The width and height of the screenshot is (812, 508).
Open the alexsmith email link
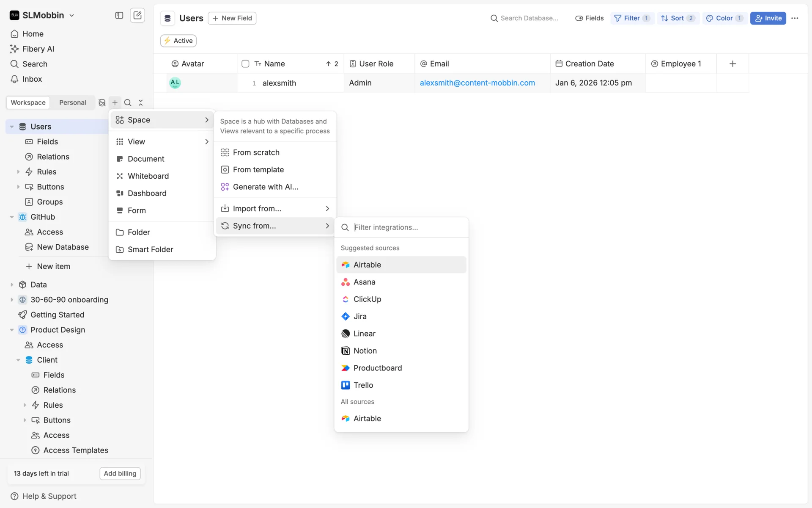[x=477, y=83]
